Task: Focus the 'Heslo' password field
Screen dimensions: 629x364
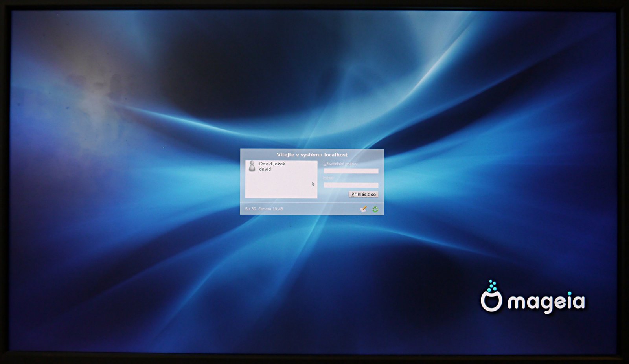Action: pyautogui.click(x=351, y=185)
